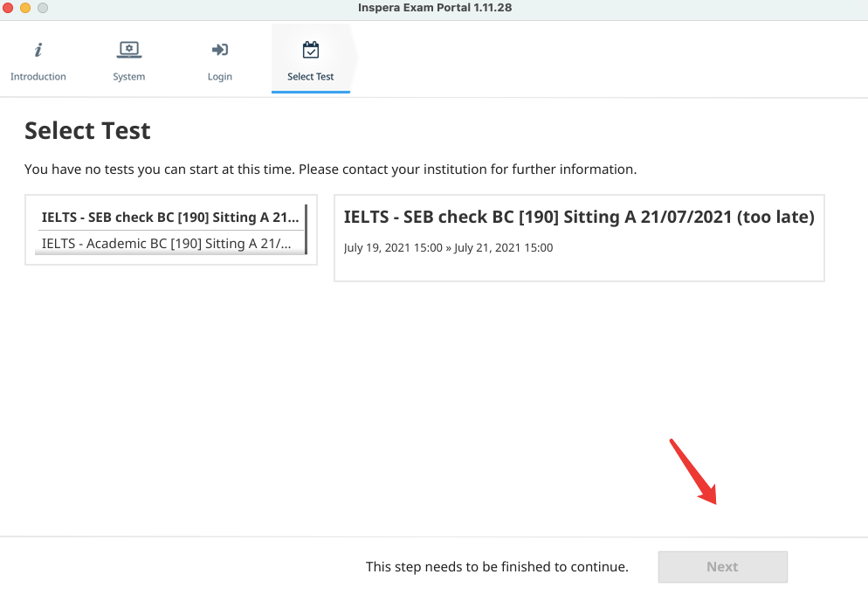Click the test list vertical scrollbar
Viewport: 868px width, 595px height.
[306, 229]
